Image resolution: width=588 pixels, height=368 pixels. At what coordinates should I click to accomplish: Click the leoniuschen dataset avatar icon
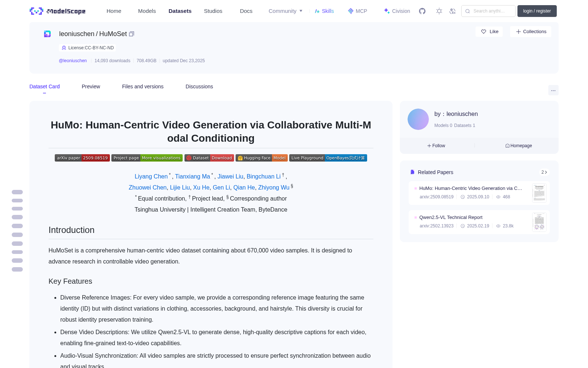[x=47, y=34]
